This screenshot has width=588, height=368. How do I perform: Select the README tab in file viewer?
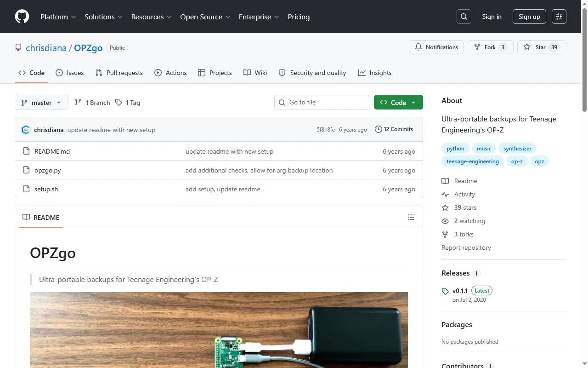[41, 217]
